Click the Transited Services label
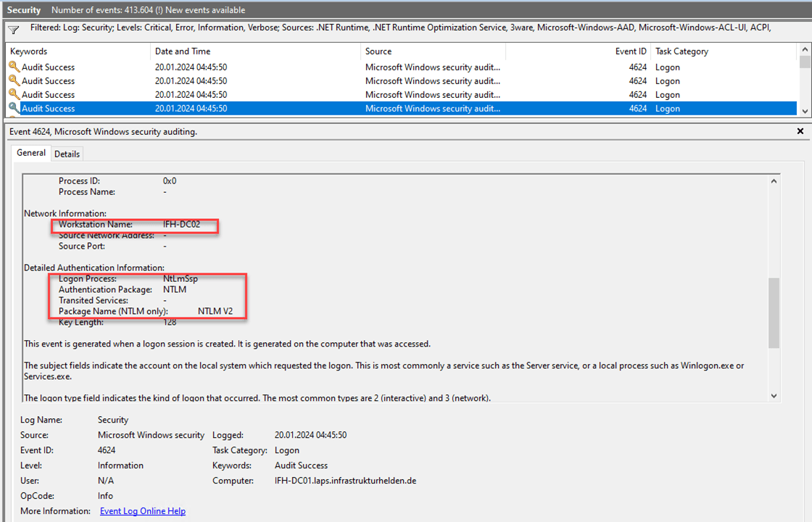 tap(94, 300)
